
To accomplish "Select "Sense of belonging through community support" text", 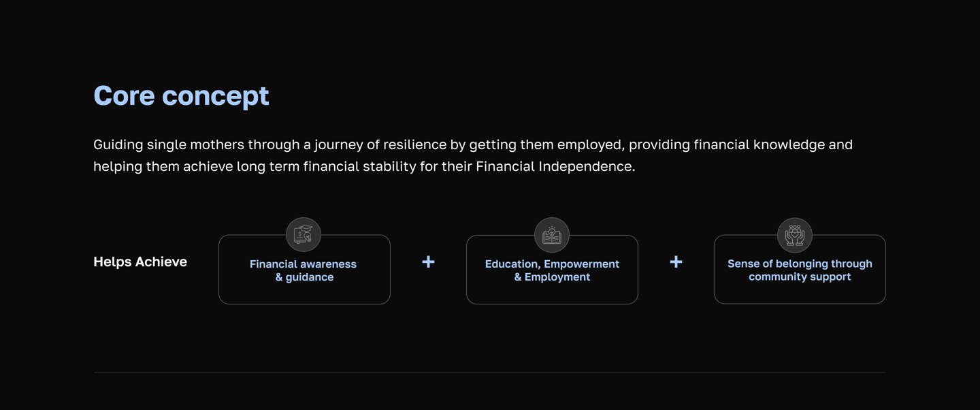I will point(800,270).
